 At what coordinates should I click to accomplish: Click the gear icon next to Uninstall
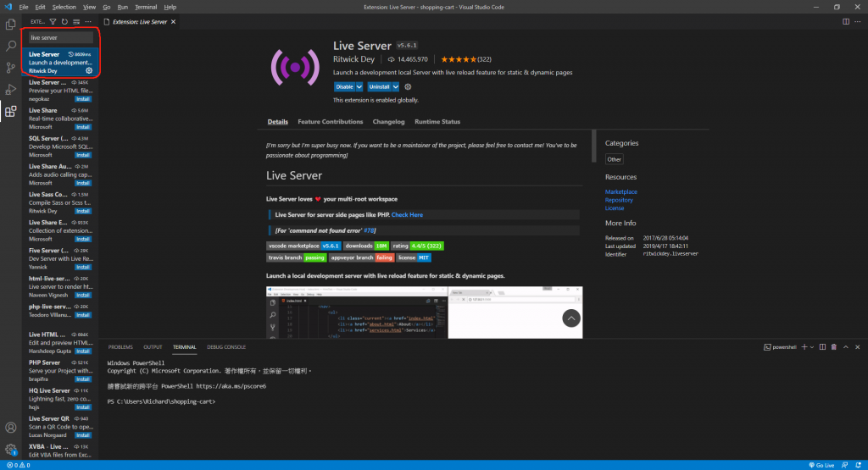point(408,87)
